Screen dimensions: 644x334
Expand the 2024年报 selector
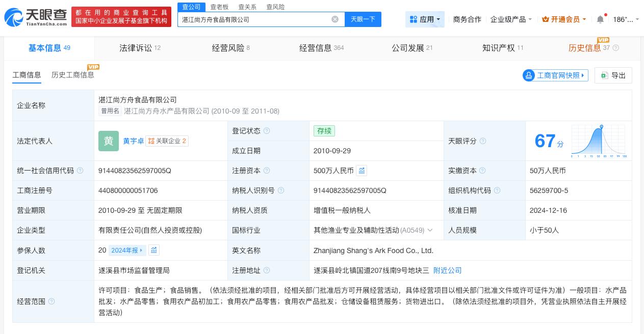click(127, 250)
